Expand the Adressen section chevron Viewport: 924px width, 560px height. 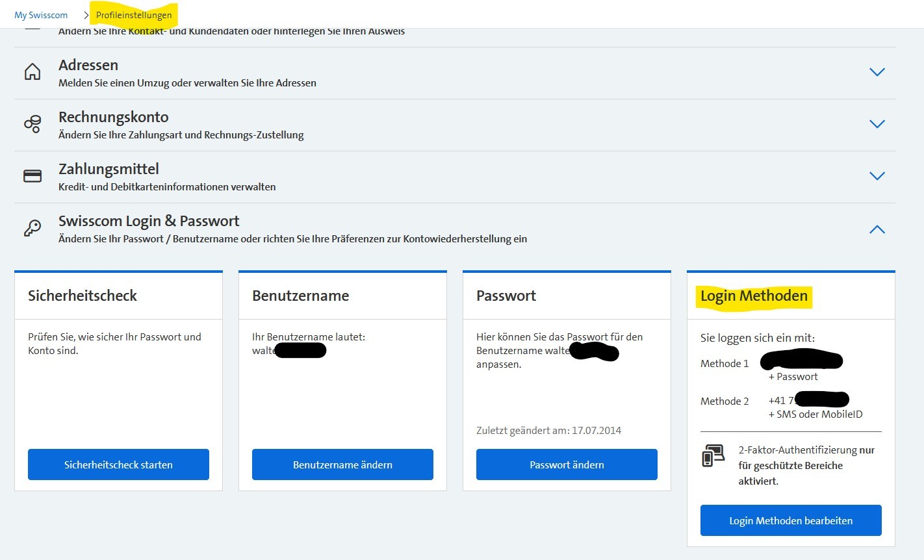877,72
